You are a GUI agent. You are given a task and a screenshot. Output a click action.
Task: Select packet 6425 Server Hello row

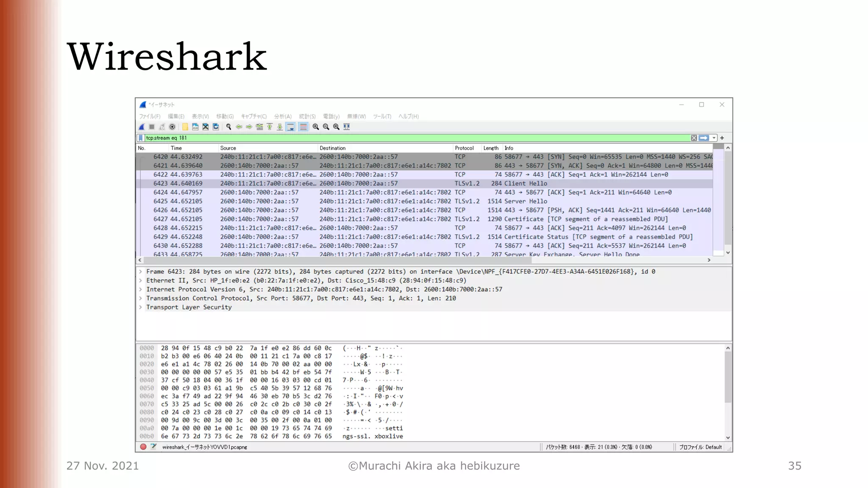tap(424, 201)
